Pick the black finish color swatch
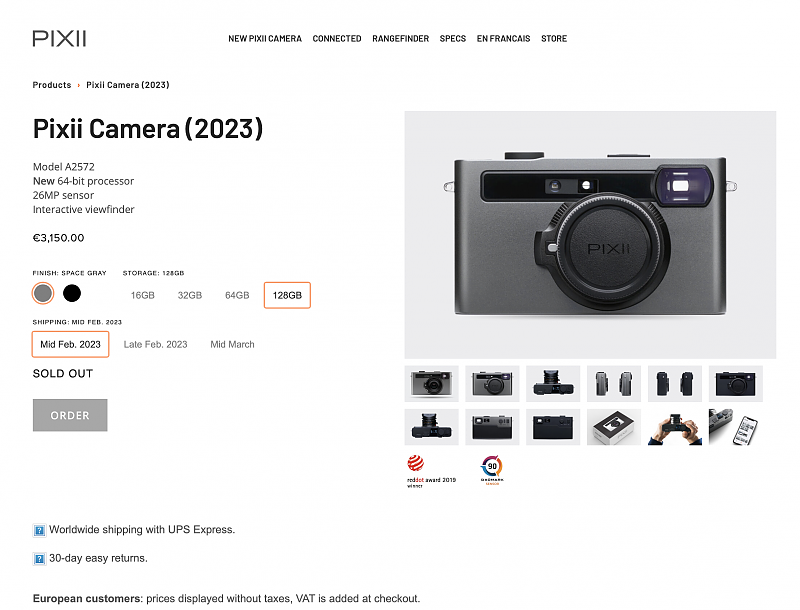The width and height of the screenshot is (800, 610). (72, 293)
